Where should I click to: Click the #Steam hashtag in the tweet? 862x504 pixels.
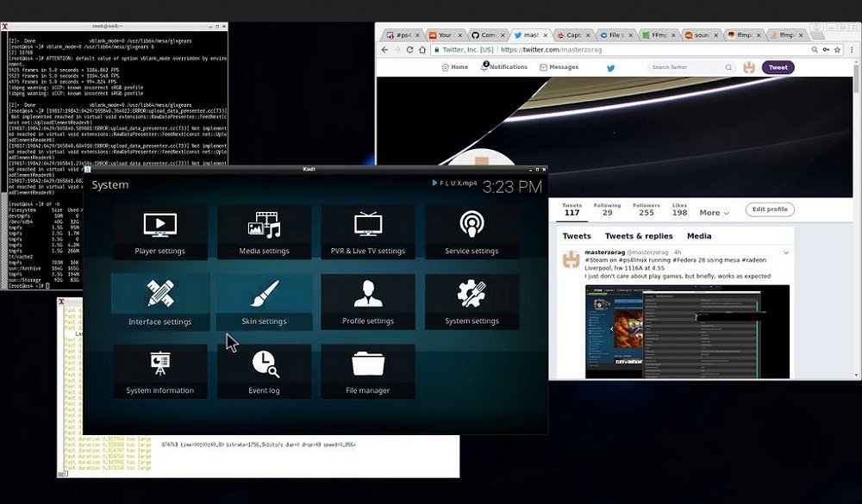[597, 260]
